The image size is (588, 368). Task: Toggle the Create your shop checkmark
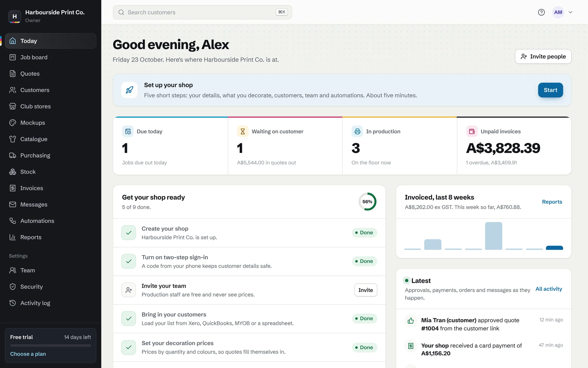pyautogui.click(x=129, y=233)
